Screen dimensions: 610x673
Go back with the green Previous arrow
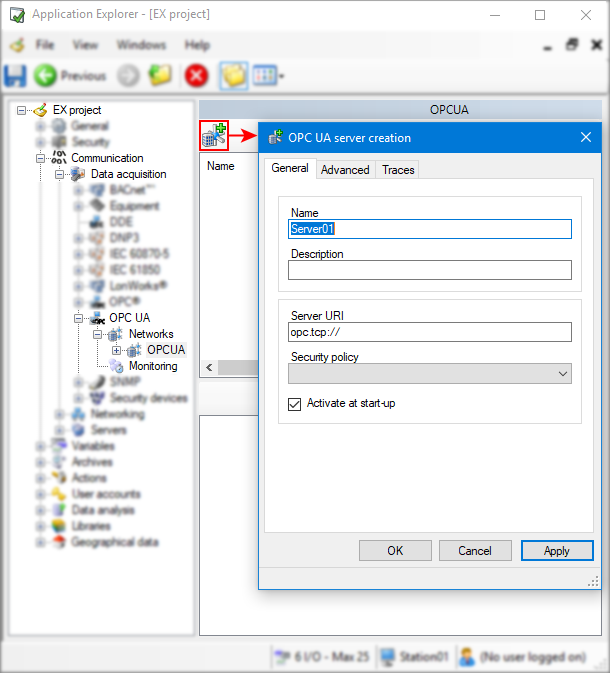pyautogui.click(x=45, y=75)
